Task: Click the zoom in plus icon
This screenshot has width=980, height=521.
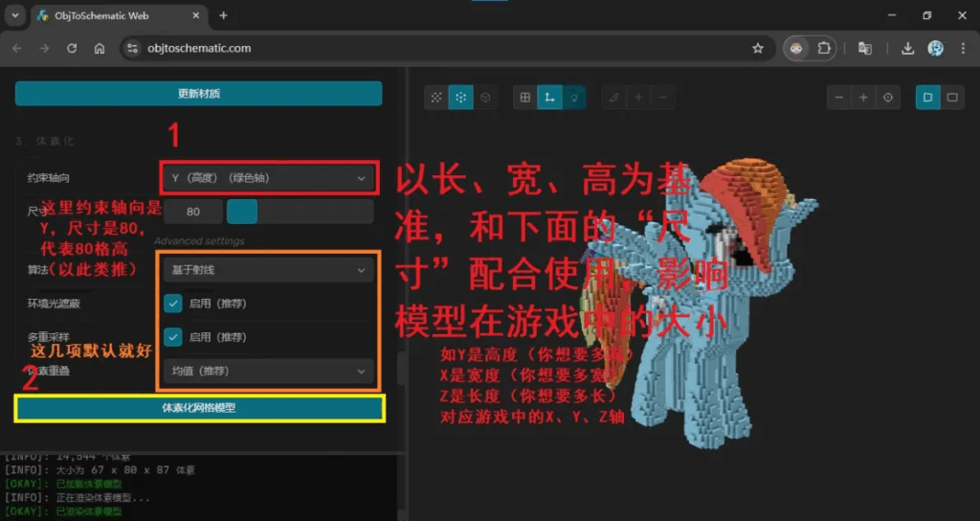Action: pos(863,98)
